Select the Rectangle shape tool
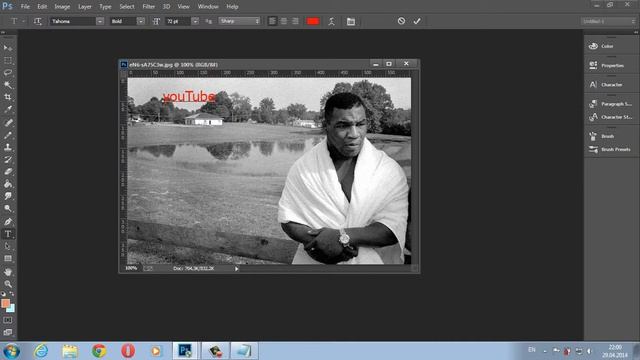Screen dimensions: 640x360 click(x=8, y=258)
